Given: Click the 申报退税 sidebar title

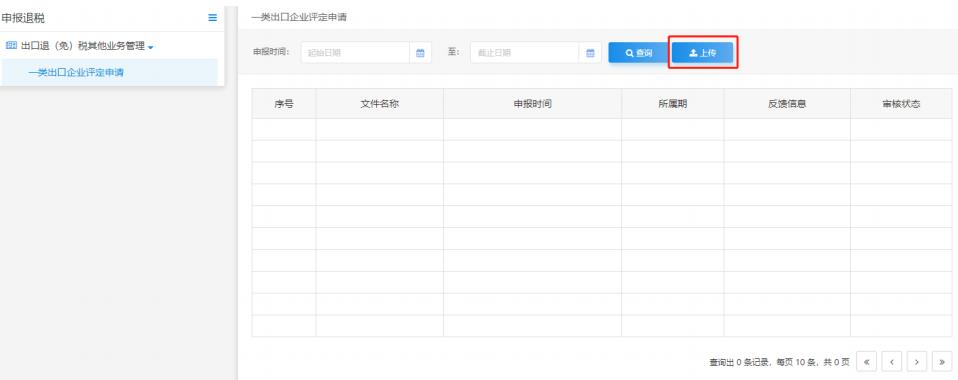Looking at the screenshot, I should click(x=23, y=18).
